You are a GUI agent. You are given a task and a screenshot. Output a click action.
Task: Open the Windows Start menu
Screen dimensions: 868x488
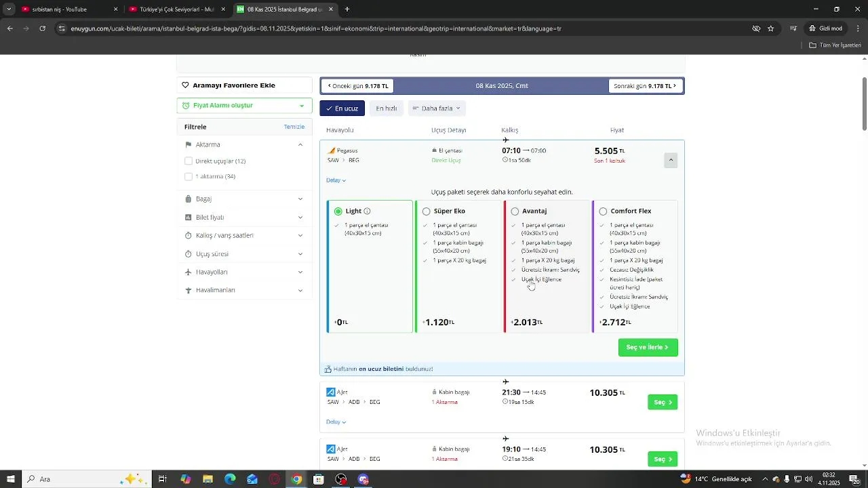point(11,479)
